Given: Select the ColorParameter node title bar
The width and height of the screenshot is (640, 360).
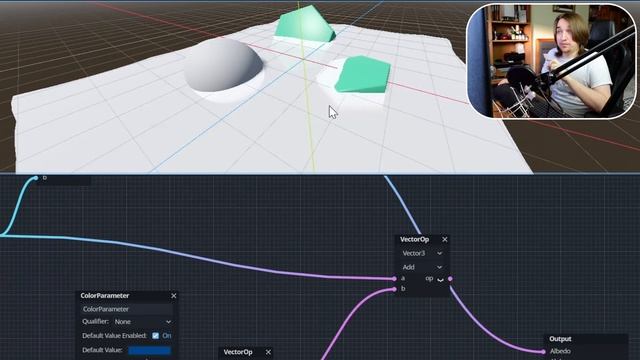Looking at the screenshot, I should [x=127, y=296].
